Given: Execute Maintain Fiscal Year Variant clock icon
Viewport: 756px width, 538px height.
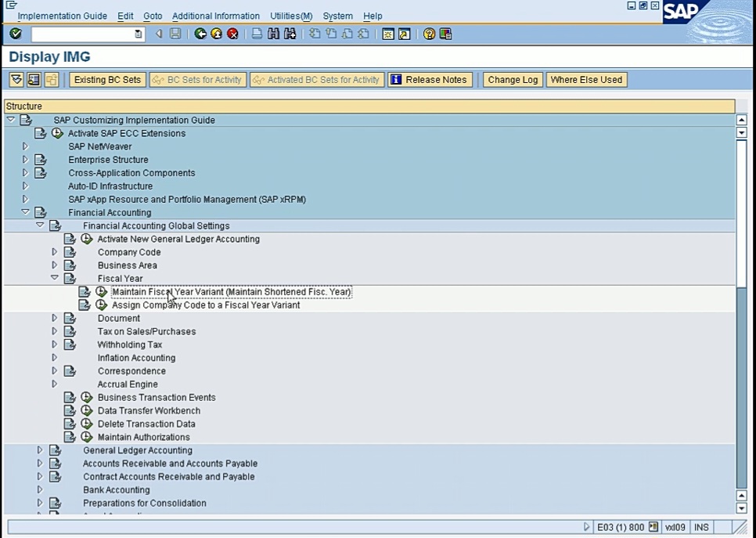Looking at the screenshot, I should pyautogui.click(x=101, y=291).
